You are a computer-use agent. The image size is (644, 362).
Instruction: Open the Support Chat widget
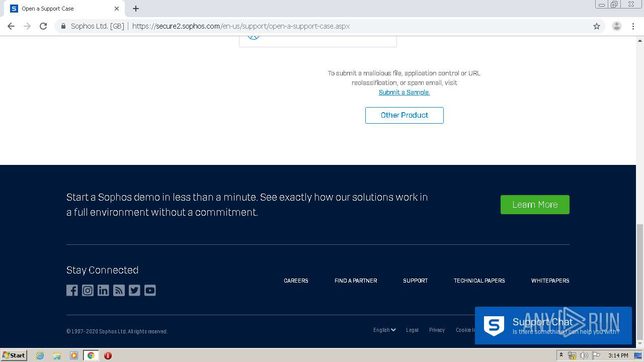[553, 326]
